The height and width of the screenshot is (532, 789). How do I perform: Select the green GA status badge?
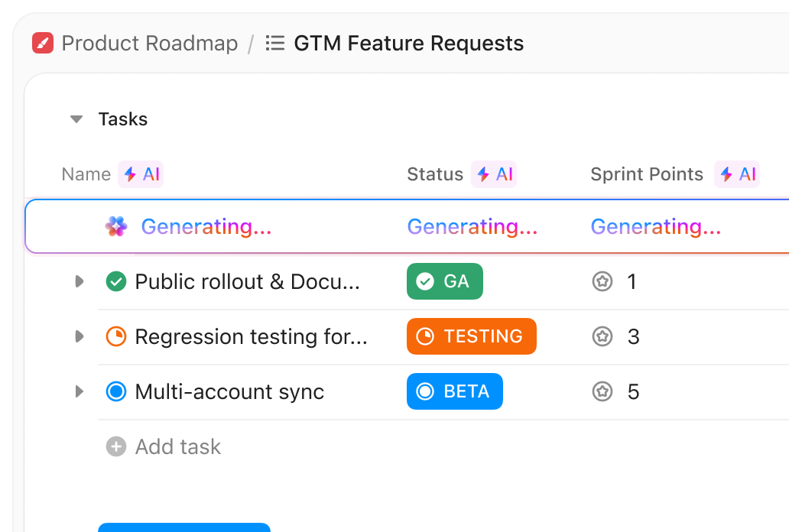pos(444,281)
